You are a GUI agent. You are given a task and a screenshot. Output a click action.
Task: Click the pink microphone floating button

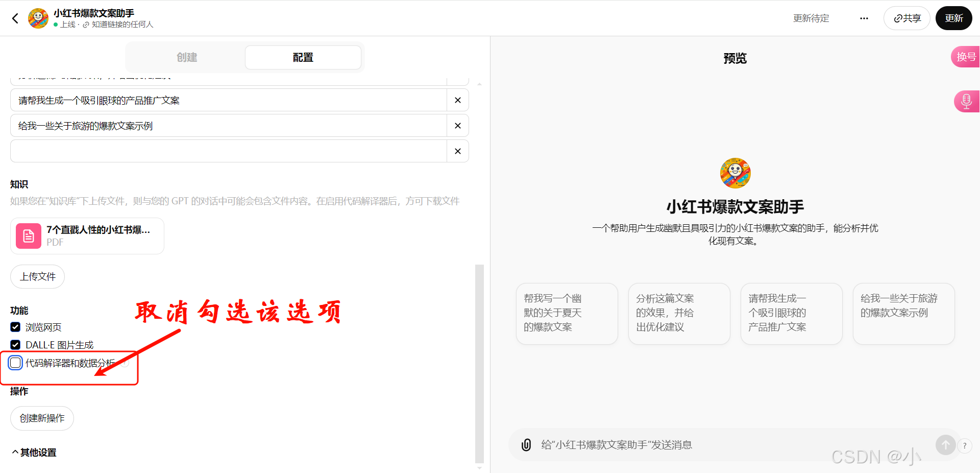pyautogui.click(x=966, y=101)
